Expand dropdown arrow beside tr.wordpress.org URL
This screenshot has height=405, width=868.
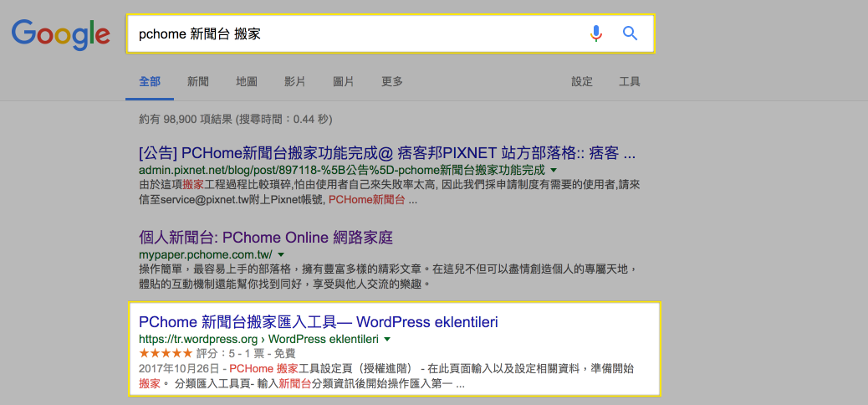click(x=387, y=339)
